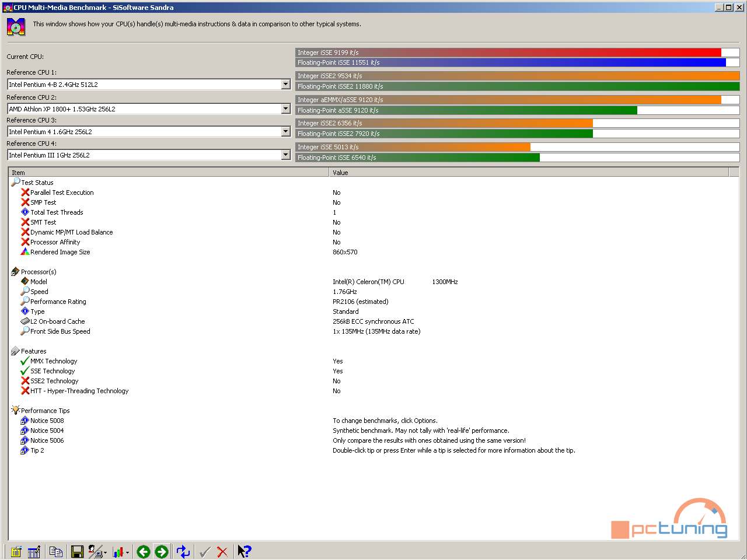Open dropdown arrow next to bar chart icon
The height and width of the screenshot is (560, 747).
(127, 553)
